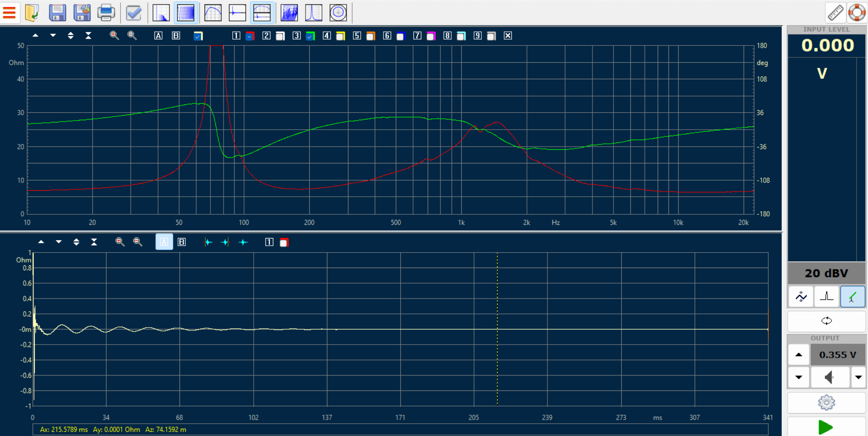Open the ruler calibration tool
This screenshot has height=436, width=868.
pyautogui.click(x=836, y=13)
